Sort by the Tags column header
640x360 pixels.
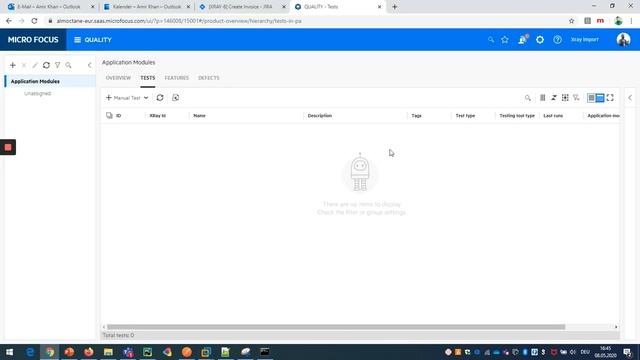(x=416, y=116)
